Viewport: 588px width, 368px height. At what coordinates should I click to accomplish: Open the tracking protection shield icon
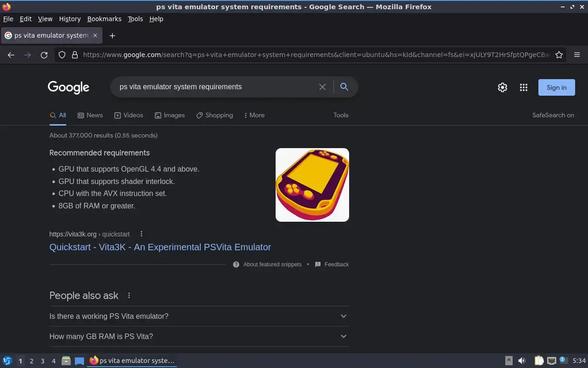62,55
